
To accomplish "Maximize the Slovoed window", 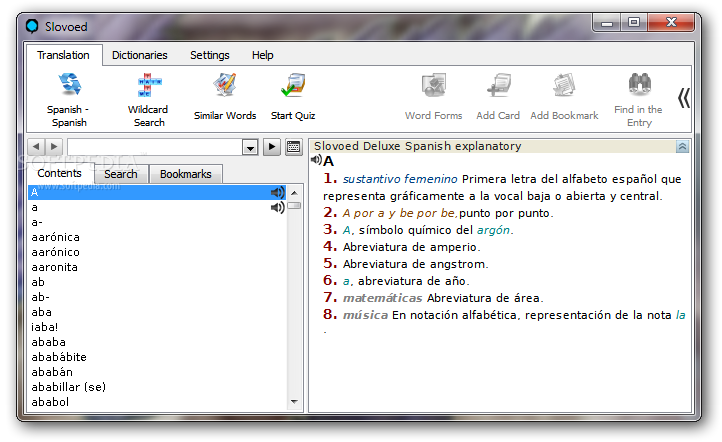I will [634, 23].
